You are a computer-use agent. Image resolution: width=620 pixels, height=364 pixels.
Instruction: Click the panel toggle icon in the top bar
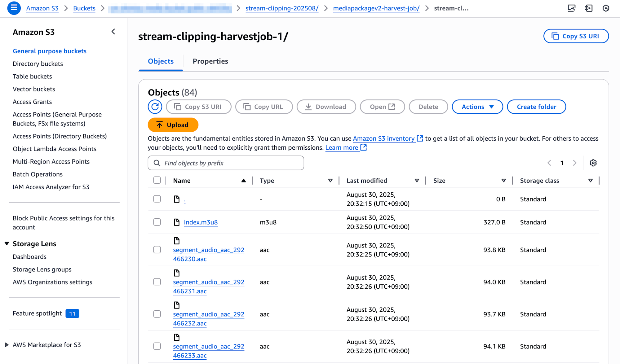click(589, 8)
